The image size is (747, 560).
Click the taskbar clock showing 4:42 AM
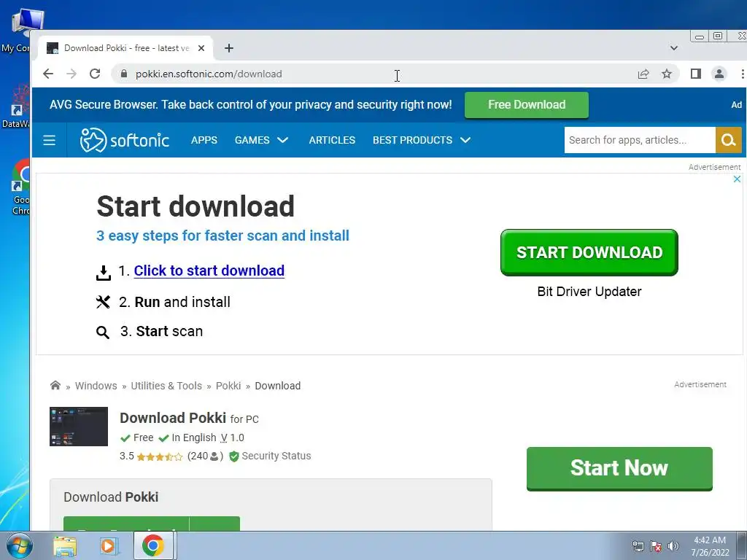710,546
